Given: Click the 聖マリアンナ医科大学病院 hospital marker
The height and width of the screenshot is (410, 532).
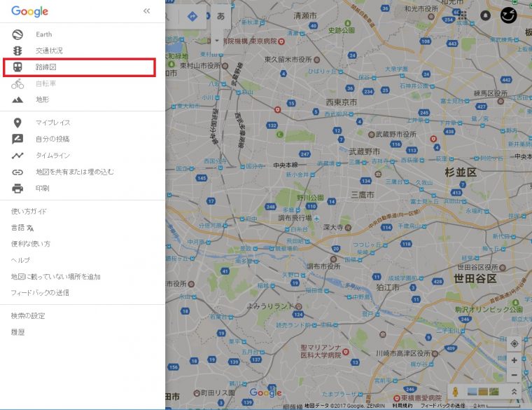Looking at the screenshot, I should pyautogui.click(x=346, y=352).
